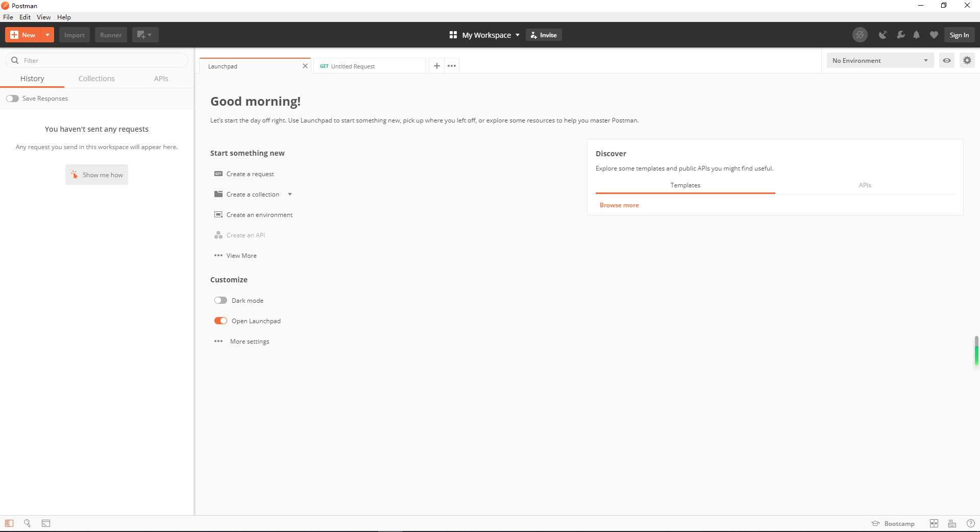Click the View More ellipsis icon
980x532 pixels.
[x=218, y=255]
